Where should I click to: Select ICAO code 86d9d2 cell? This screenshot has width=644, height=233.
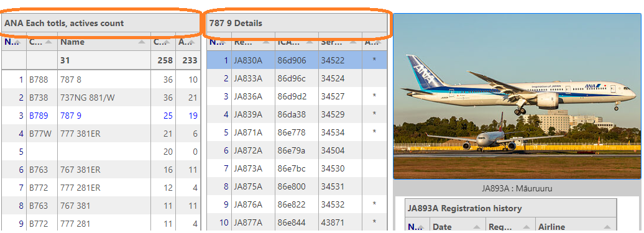[x=292, y=96]
